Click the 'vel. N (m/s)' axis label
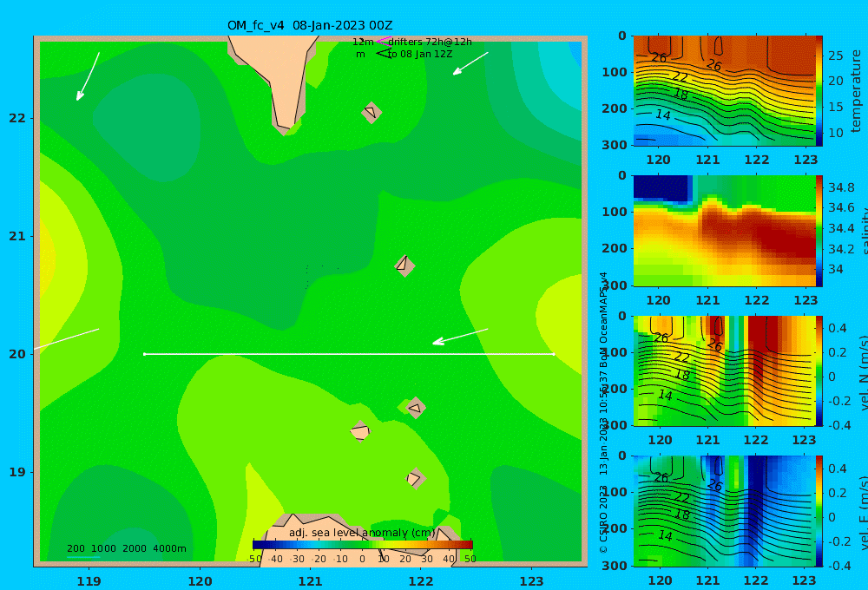868x590 pixels. click(x=863, y=372)
